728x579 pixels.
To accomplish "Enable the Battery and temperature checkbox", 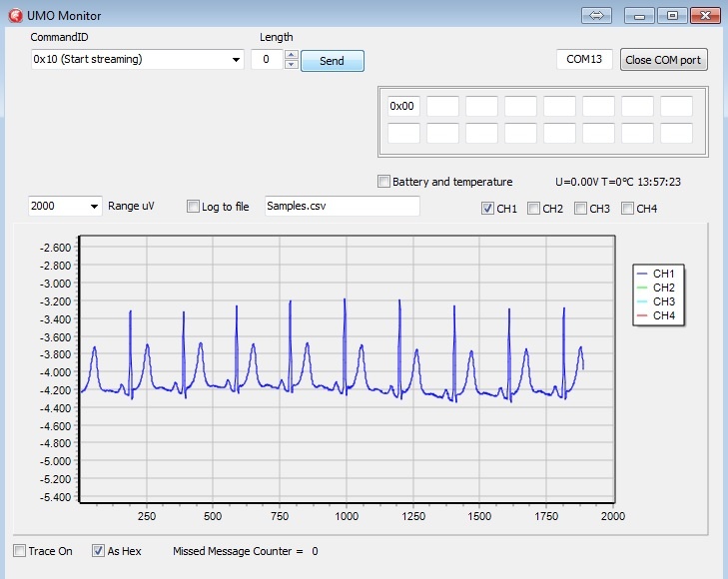I will (x=383, y=182).
